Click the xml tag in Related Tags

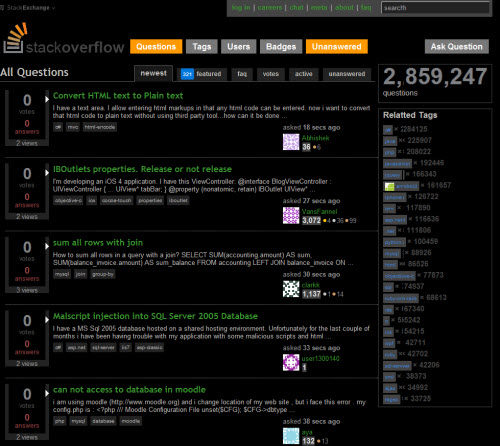[x=389, y=377]
